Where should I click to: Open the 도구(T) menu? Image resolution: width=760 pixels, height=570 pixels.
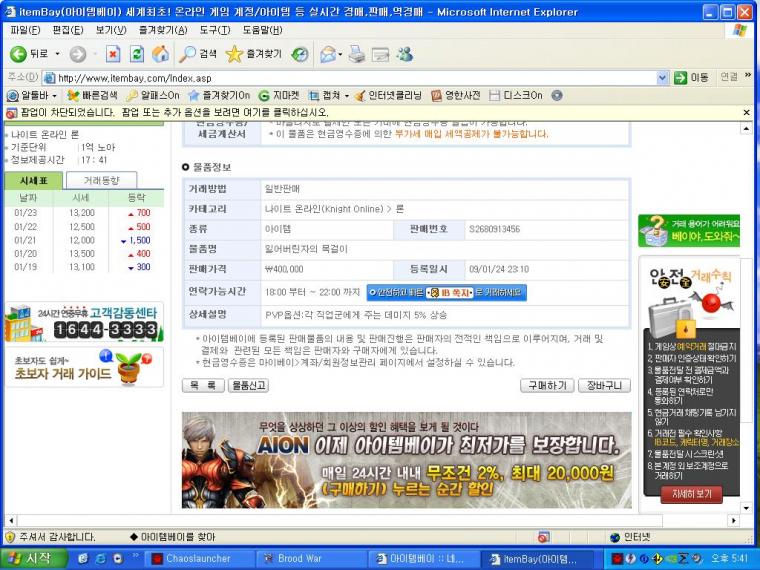coord(215,30)
